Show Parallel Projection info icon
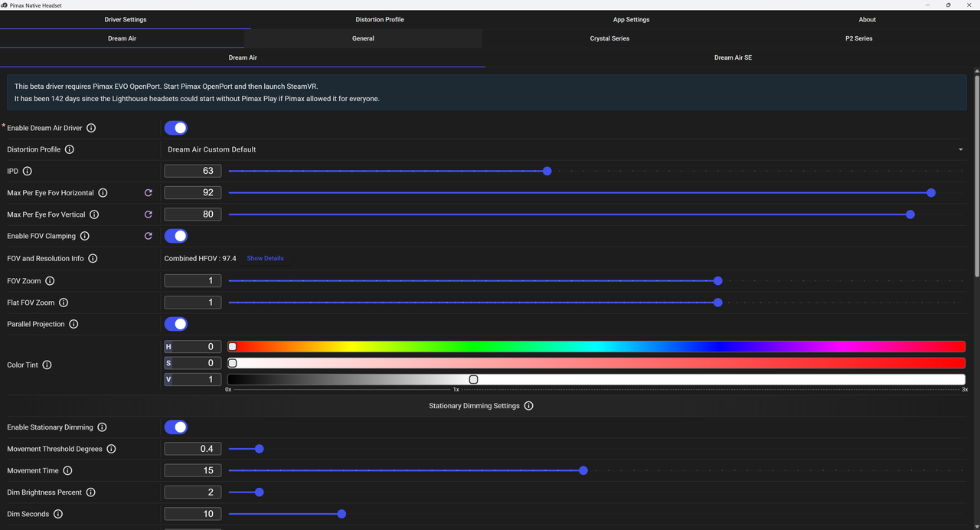This screenshot has width=980, height=530. 73,324
